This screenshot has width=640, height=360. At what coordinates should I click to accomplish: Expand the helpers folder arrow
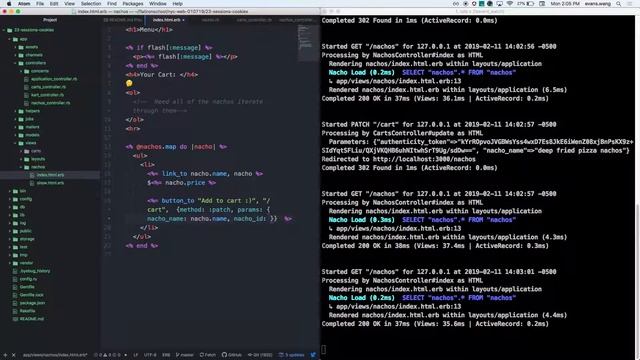click(16, 111)
